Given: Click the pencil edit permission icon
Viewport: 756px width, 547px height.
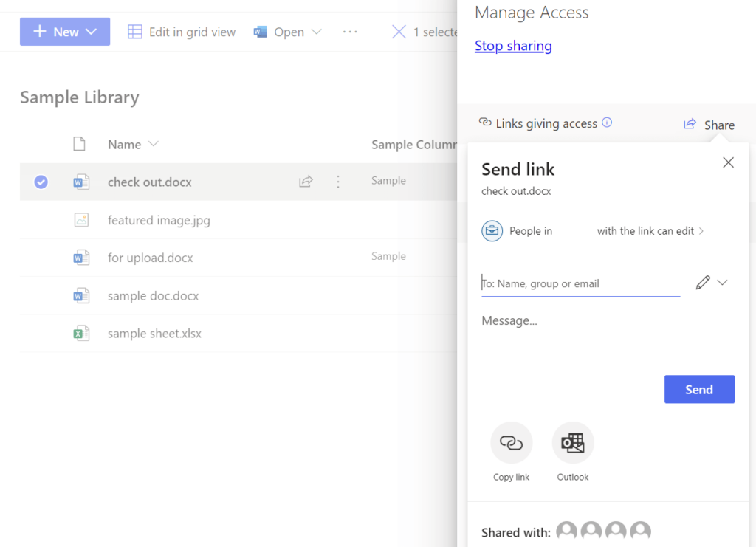Looking at the screenshot, I should [703, 283].
